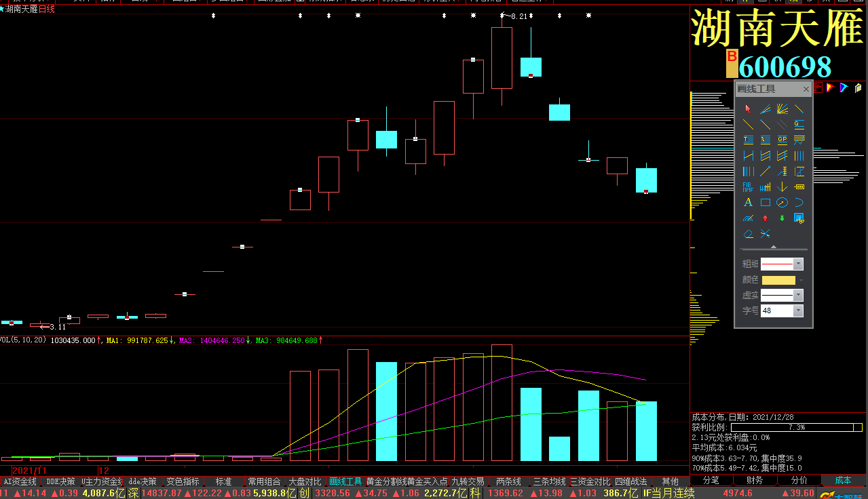Select the red pointer cursor drawing tool

748,109
